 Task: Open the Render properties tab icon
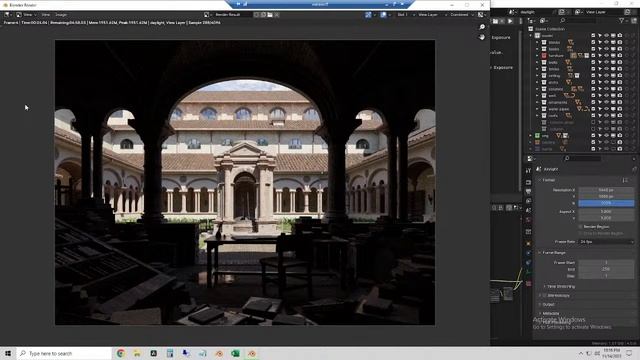pyautogui.click(x=529, y=182)
